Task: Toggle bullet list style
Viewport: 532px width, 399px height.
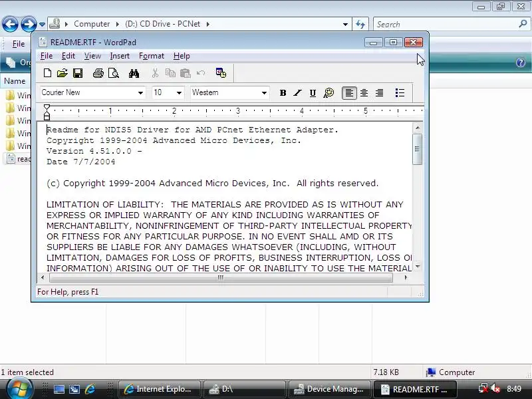Action: coord(400,93)
